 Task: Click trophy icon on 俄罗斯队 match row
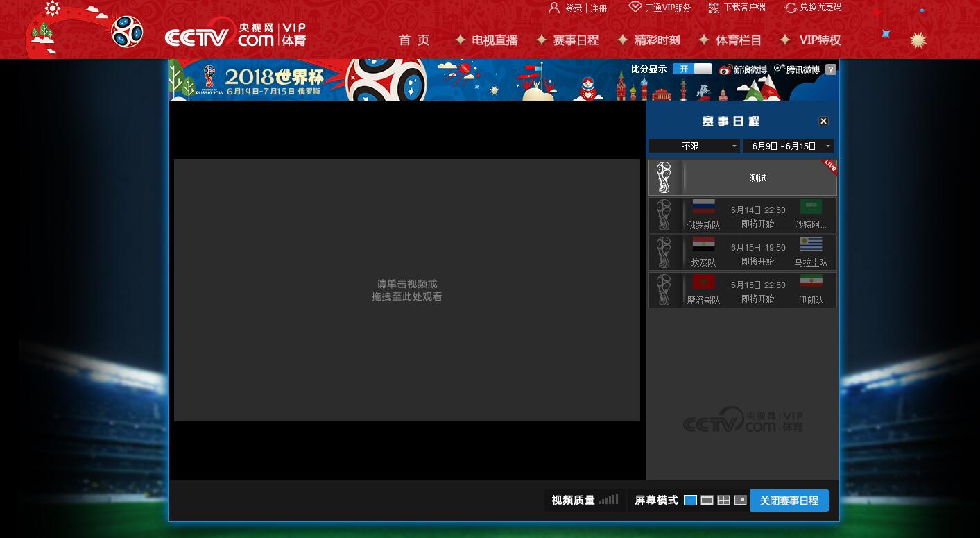click(664, 215)
